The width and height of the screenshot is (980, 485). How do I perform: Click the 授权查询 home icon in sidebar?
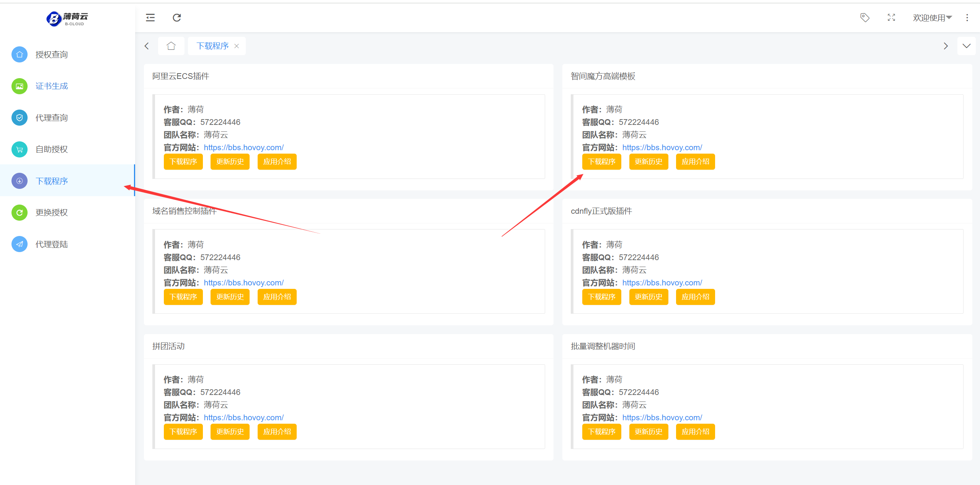20,54
